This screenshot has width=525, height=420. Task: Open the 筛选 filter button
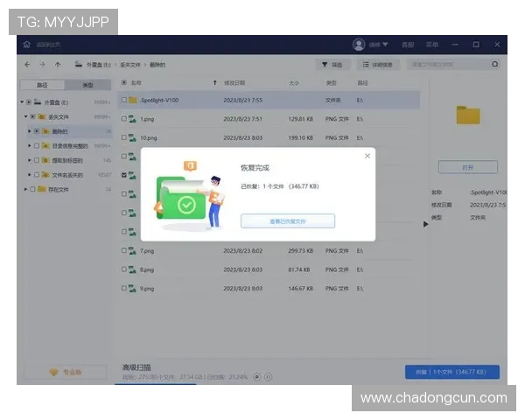(x=332, y=64)
